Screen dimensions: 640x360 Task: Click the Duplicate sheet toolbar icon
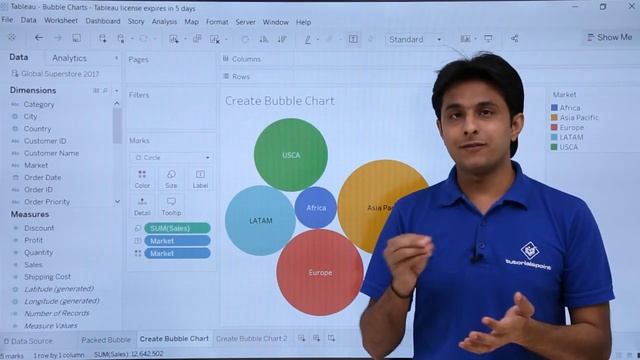coord(197,39)
